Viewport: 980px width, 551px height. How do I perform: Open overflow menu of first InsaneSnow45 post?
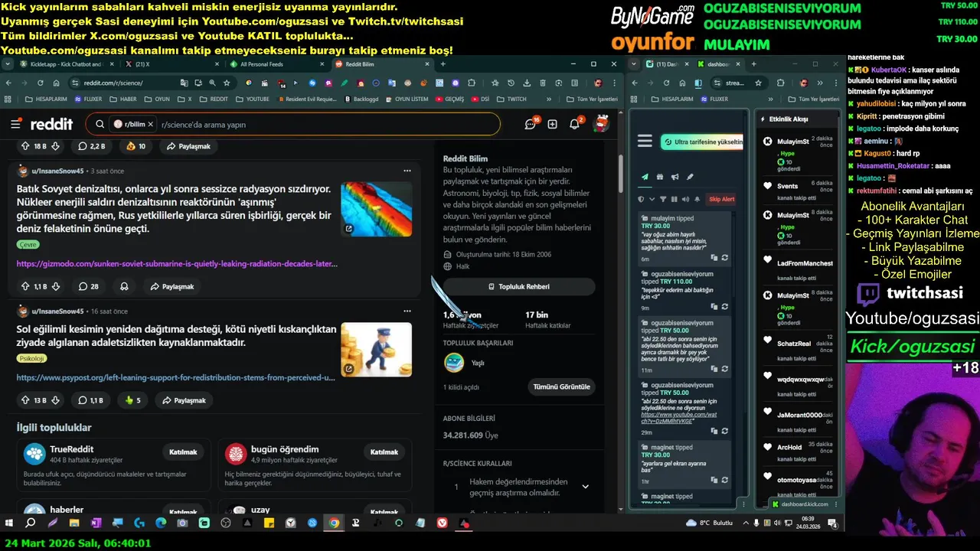pyautogui.click(x=407, y=171)
